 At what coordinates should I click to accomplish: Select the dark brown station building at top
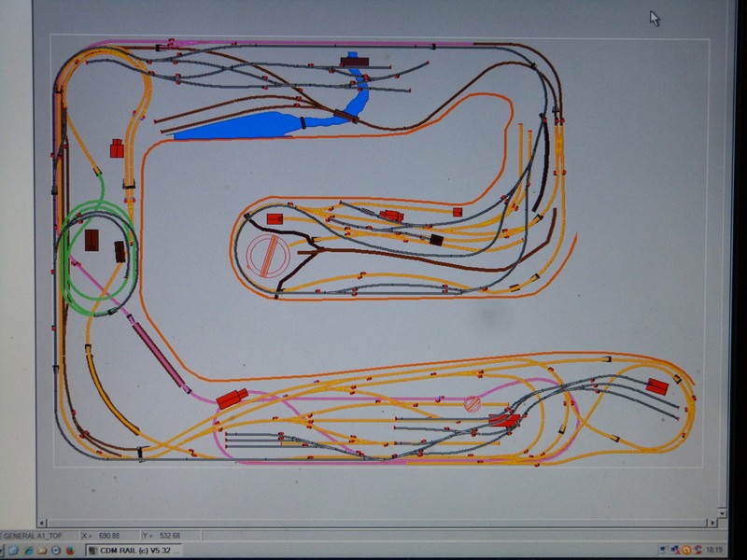click(x=355, y=61)
